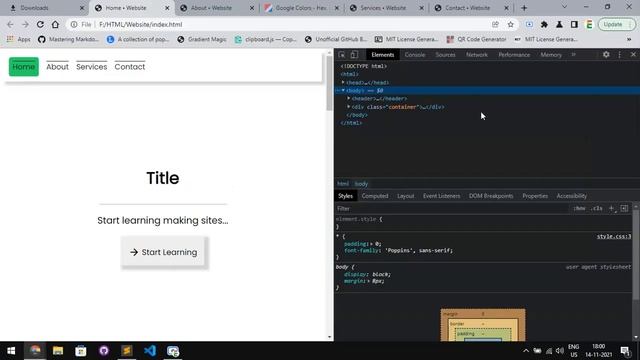Click the share page icon in address bar
640x360 pixels.
tap(496, 24)
